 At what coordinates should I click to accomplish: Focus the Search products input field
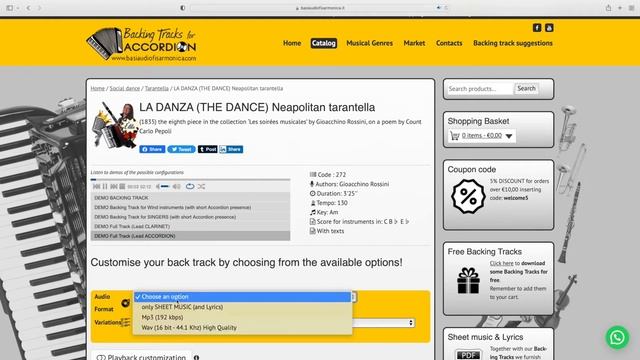pyautogui.click(x=480, y=89)
